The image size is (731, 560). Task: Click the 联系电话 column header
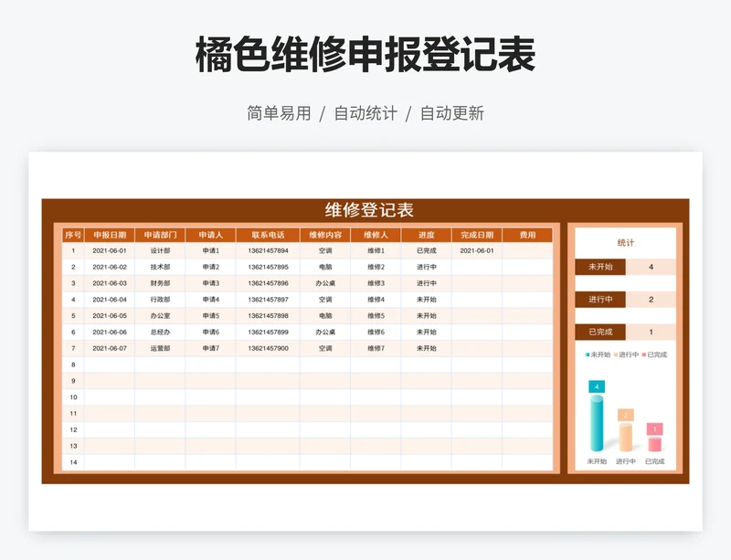[x=268, y=235]
